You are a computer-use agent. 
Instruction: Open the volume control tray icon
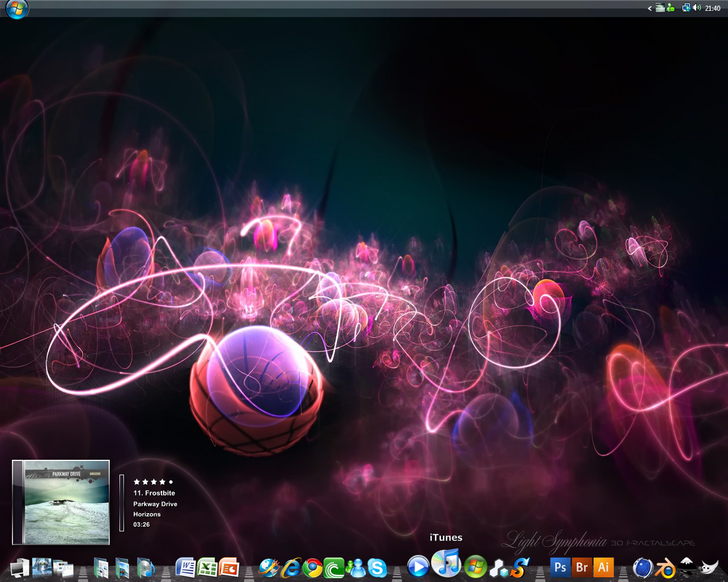tap(697, 8)
